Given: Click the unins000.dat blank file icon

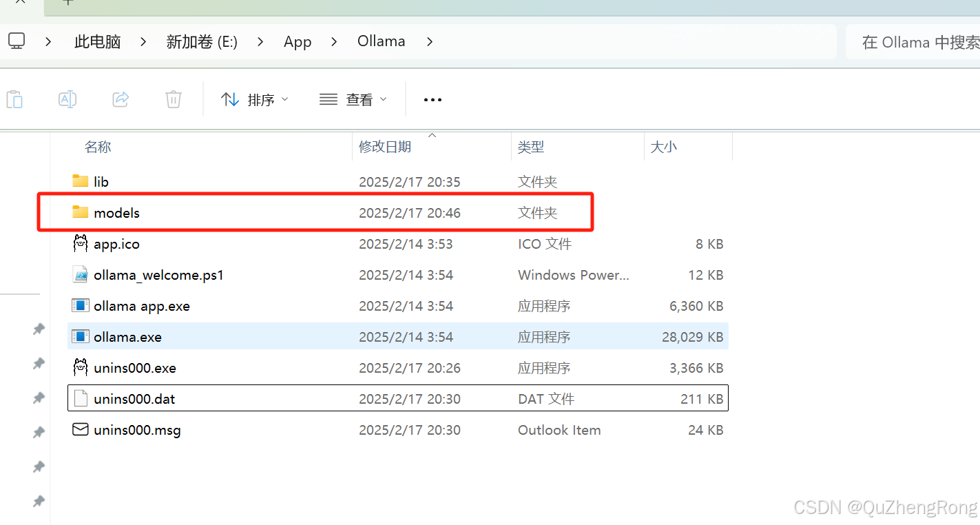Looking at the screenshot, I should (81, 398).
